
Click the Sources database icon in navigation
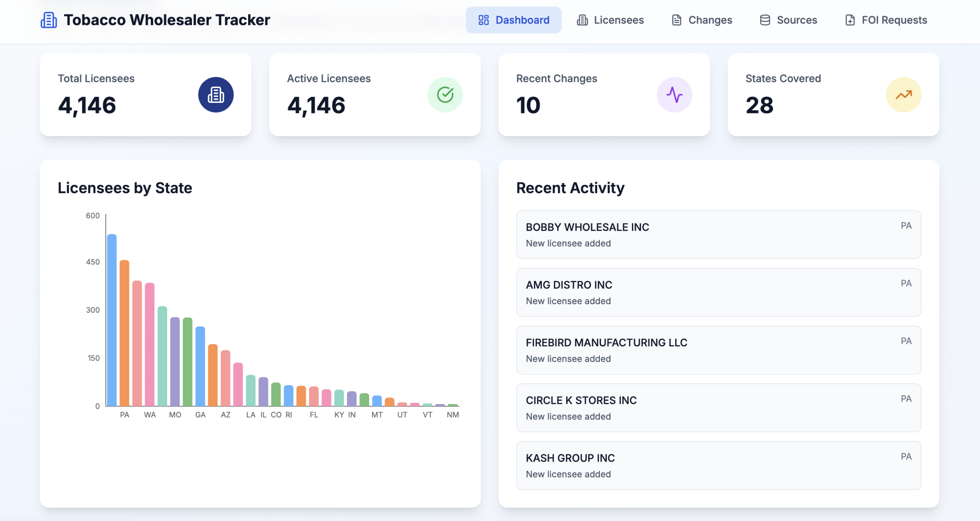click(765, 20)
